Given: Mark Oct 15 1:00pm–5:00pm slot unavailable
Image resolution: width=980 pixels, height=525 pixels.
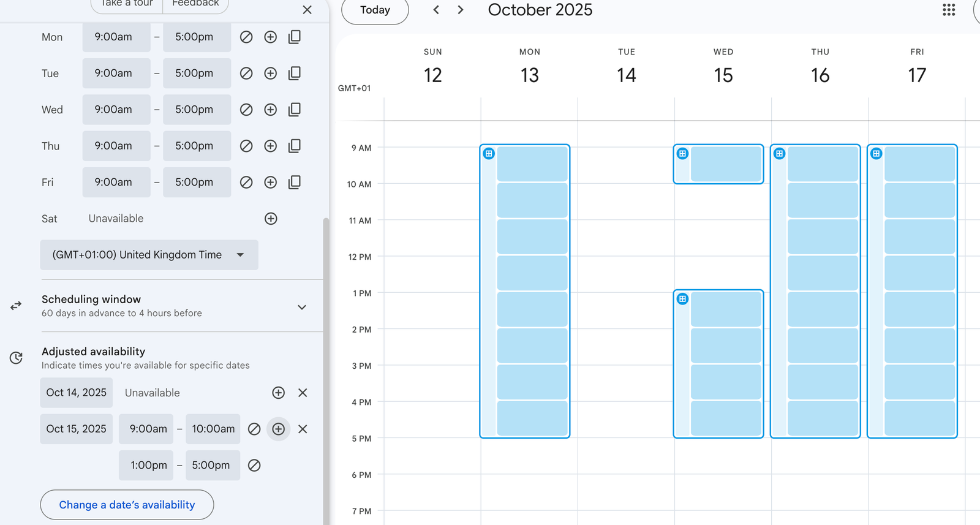Looking at the screenshot, I should tap(254, 466).
